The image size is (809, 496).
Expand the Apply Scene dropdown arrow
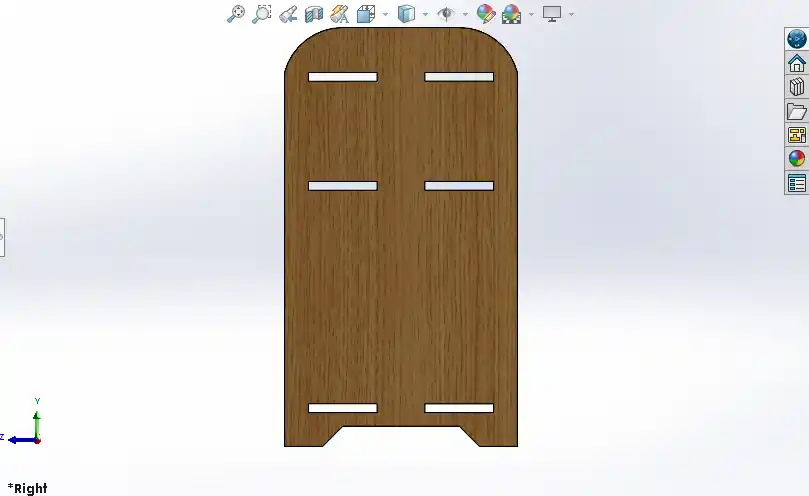pyautogui.click(x=531, y=14)
